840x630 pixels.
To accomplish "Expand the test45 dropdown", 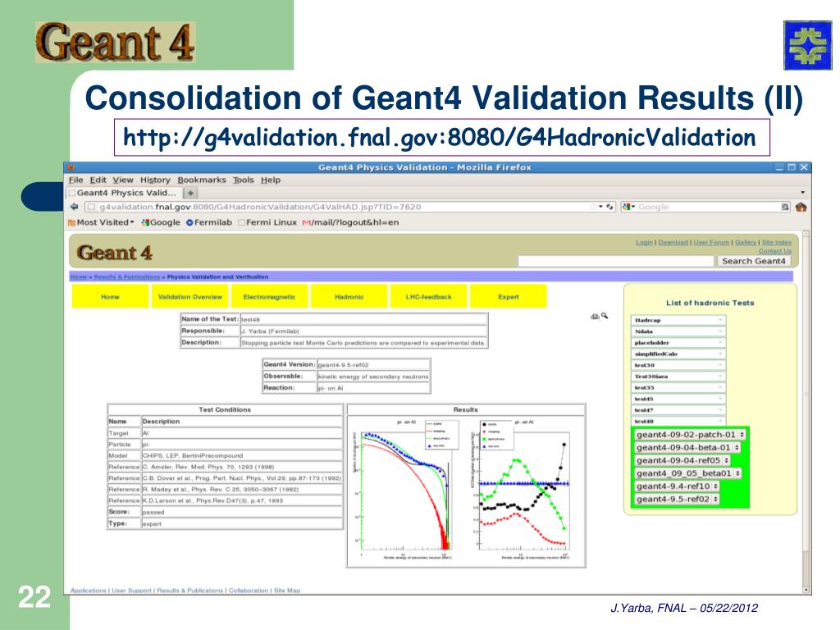I will pyautogui.click(x=678, y=399).
